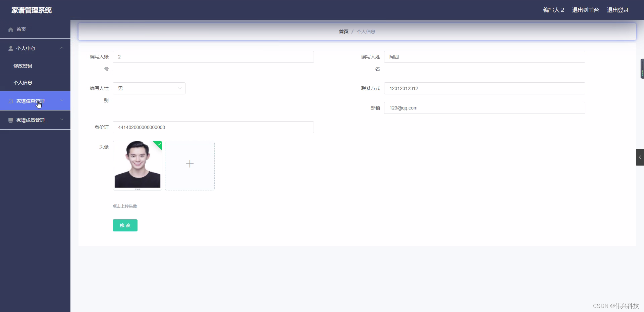
Task: Click the home icon beside 首页
Action: (10, 30)
